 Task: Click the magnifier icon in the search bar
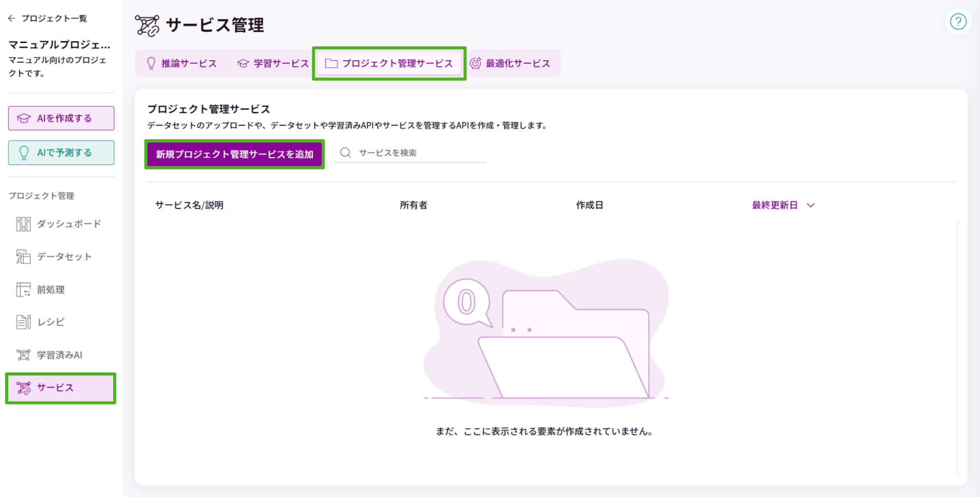click(345, 152)
